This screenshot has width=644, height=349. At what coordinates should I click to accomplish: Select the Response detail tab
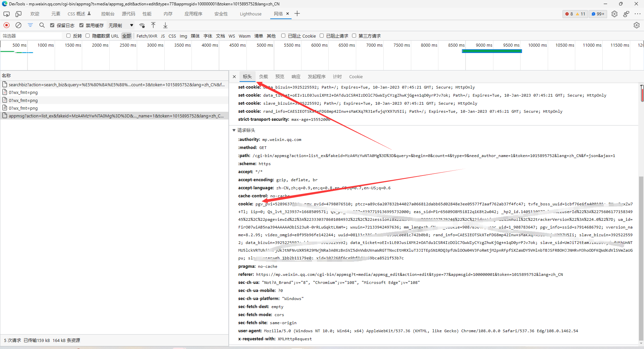(296, 77)
